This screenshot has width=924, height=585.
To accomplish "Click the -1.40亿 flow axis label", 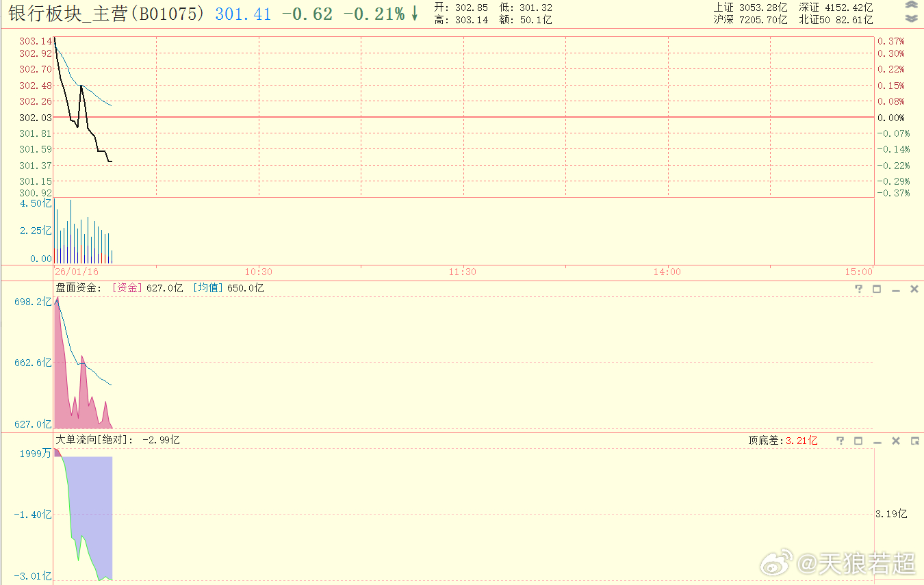I will point(33,515).
